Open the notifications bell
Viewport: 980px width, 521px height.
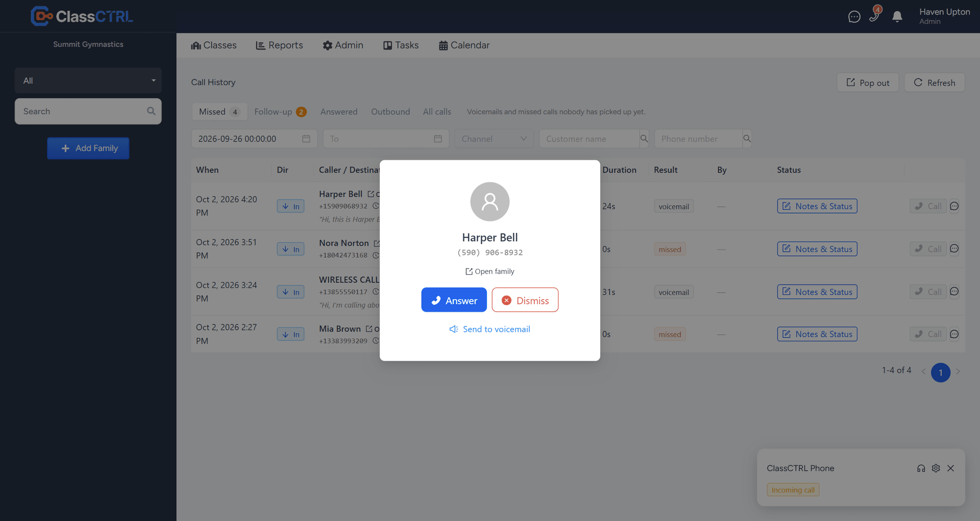897,17
